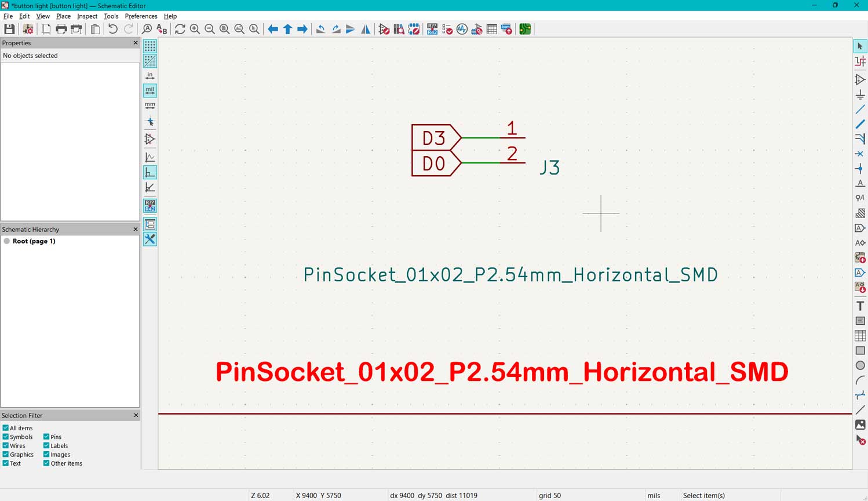Paste from clipboard using toolbar icon
868x501 pixels.
coord(96,29)
